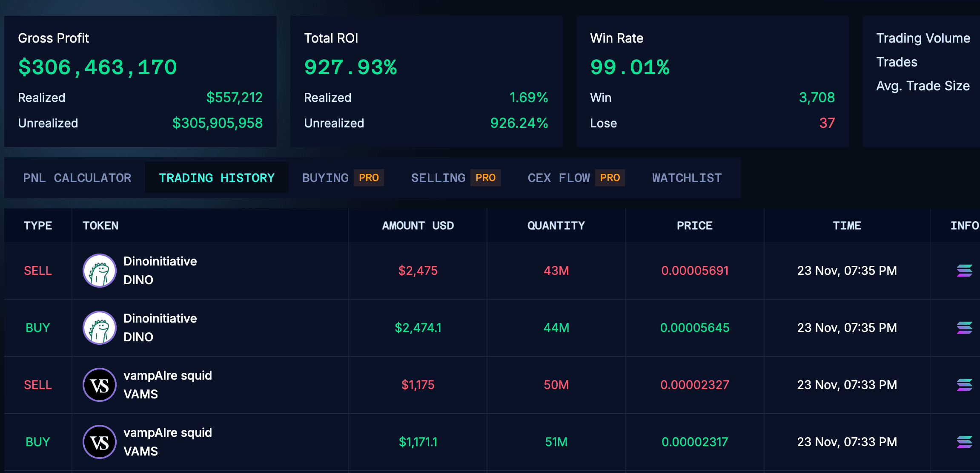Click the price 0.00005691
This screenshot has width=980, height=473.
tap(695, 271)
